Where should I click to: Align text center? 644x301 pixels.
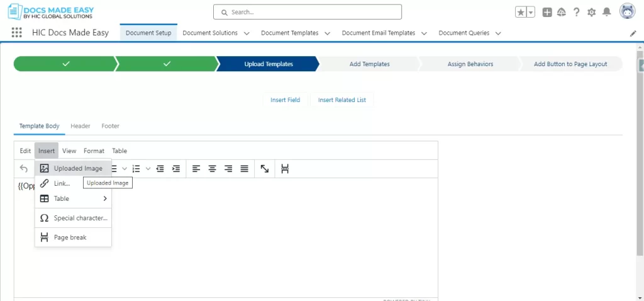(213, 169)
